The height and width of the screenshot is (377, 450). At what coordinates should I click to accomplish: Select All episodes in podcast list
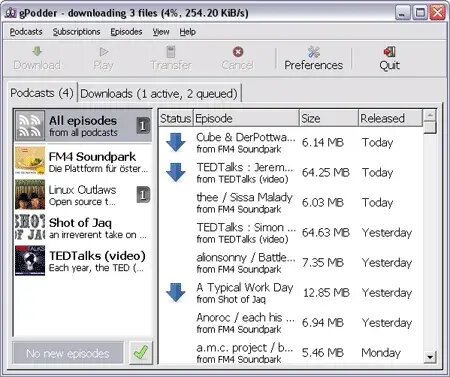click(x=83, y=126)
